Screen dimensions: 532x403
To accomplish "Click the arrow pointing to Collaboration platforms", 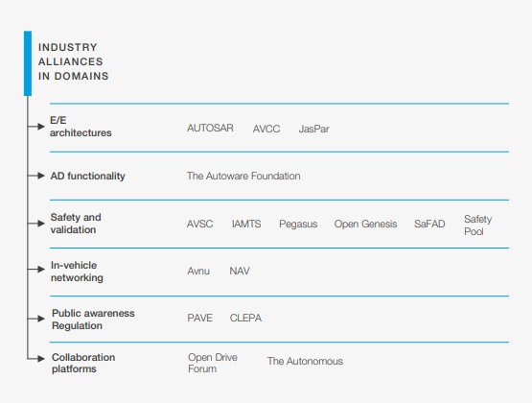I will pos(36,358).
